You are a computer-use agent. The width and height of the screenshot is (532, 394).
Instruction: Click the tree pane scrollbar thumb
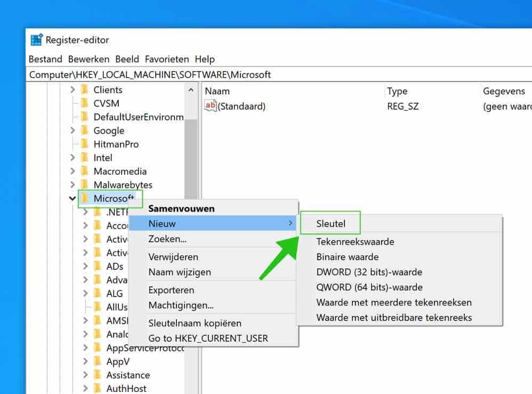coord(191,159)
